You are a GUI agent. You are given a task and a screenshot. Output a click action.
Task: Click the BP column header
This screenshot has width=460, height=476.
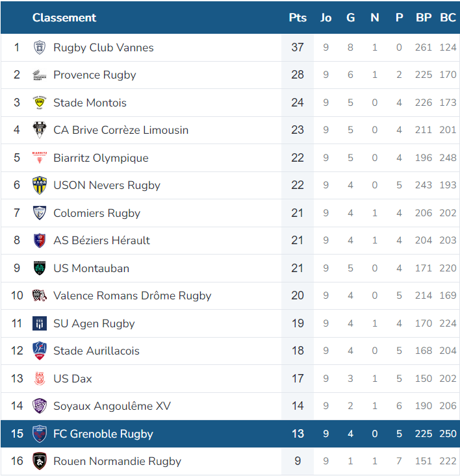(424, 18)
